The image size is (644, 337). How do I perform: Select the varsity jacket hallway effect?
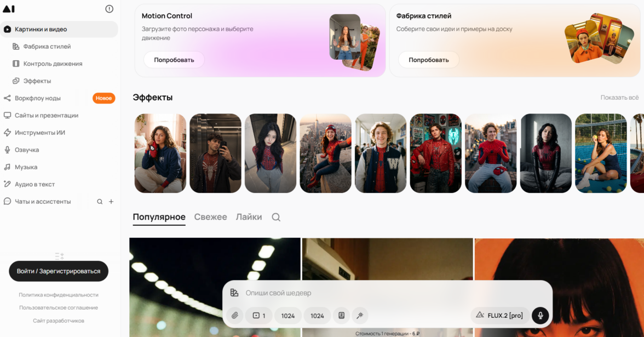380,153
